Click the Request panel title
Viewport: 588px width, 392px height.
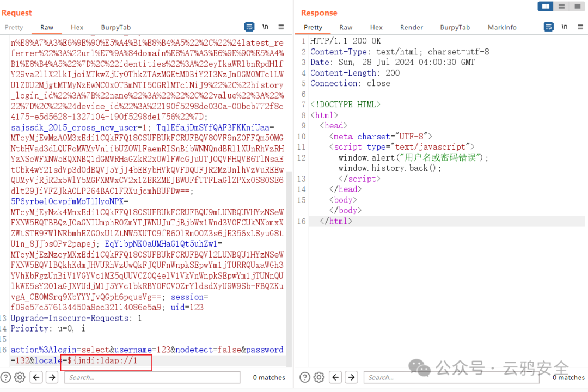17,13
